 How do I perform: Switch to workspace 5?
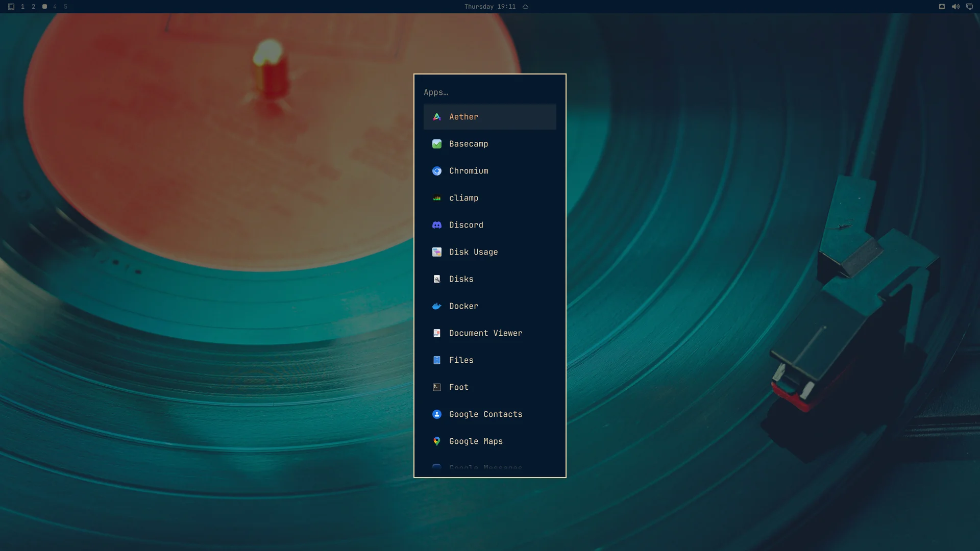pyautogui.click(x=65, y=7)
